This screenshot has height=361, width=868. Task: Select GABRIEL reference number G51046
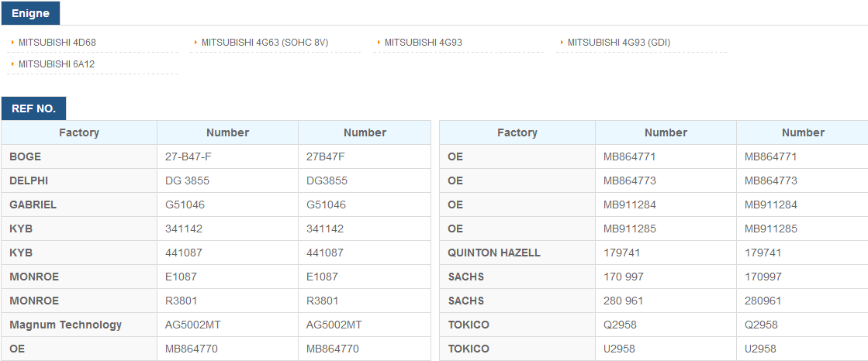click(x=185, y=205)
